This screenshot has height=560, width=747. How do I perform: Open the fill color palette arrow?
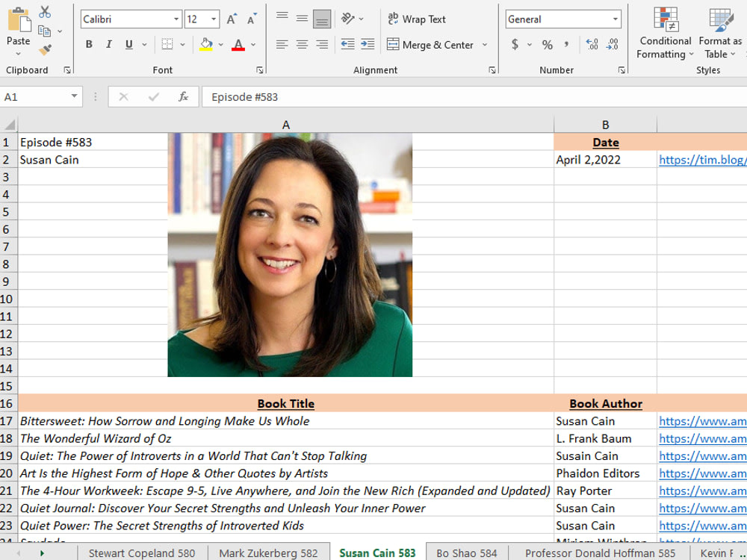(220, 45)
